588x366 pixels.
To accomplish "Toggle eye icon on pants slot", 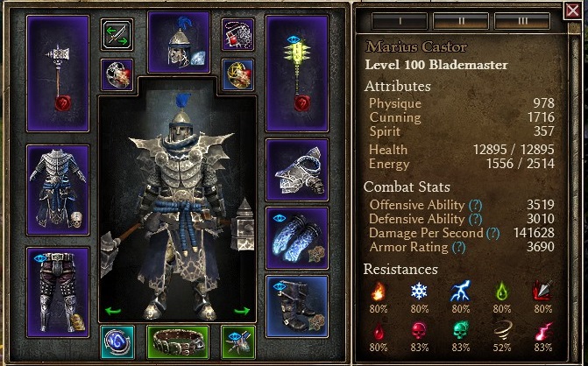I will click(40, 258).
